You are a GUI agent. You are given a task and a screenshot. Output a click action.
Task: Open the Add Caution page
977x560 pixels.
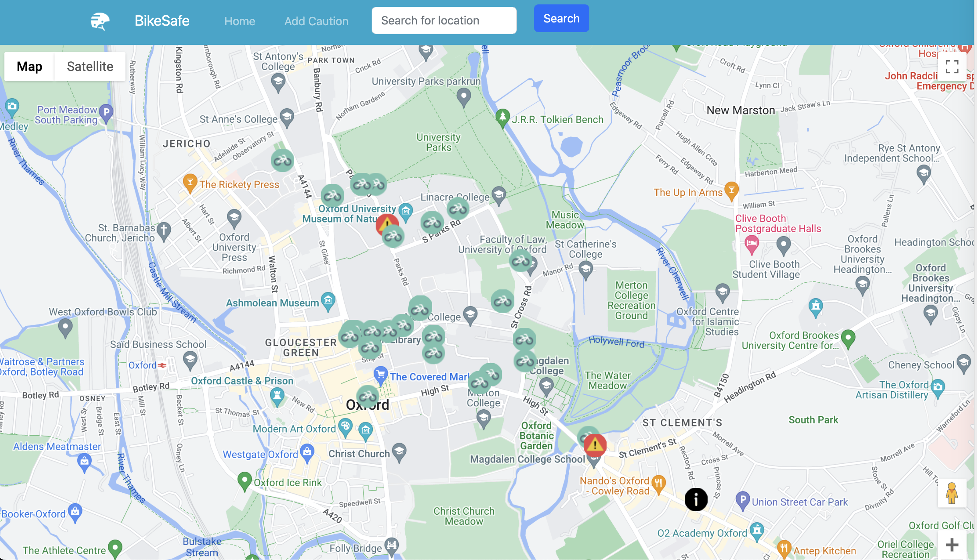(x=316, y=21)
